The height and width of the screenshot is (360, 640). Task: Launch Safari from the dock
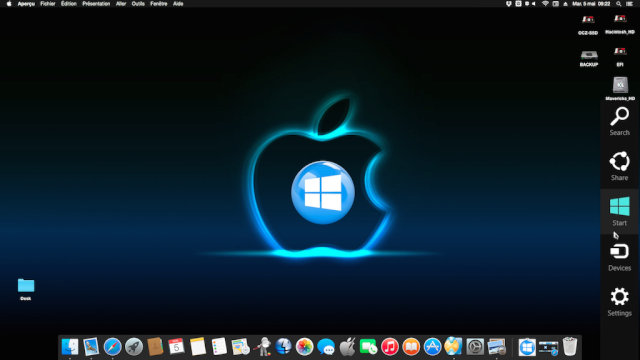(x=112, y=347)
